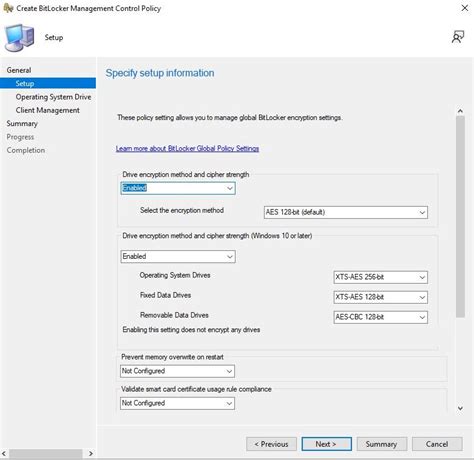The image size is (474, 460).
Task: Open the Windows 10 or later Enabled dropdown
Action: 178,256
